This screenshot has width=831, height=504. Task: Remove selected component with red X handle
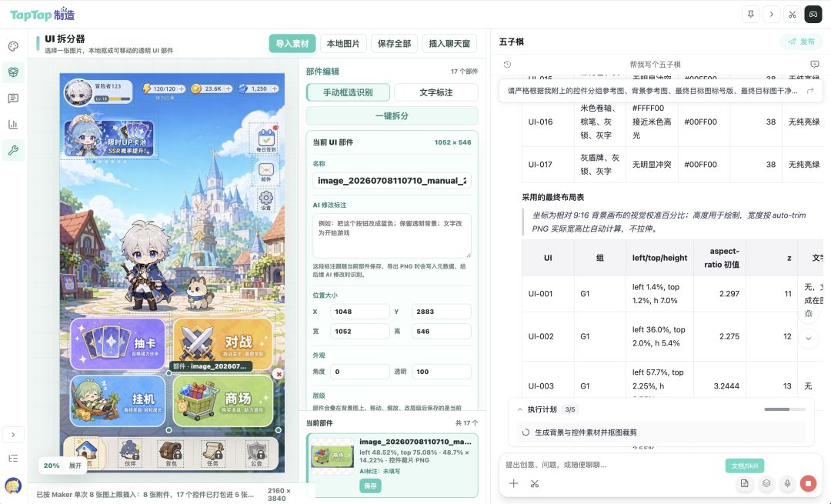279,374
